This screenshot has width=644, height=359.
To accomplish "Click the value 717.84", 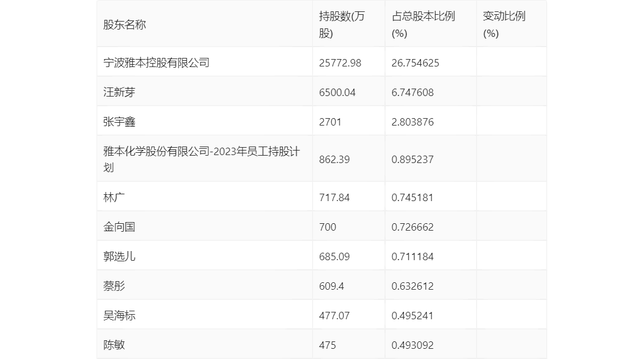I will [334, 198].
